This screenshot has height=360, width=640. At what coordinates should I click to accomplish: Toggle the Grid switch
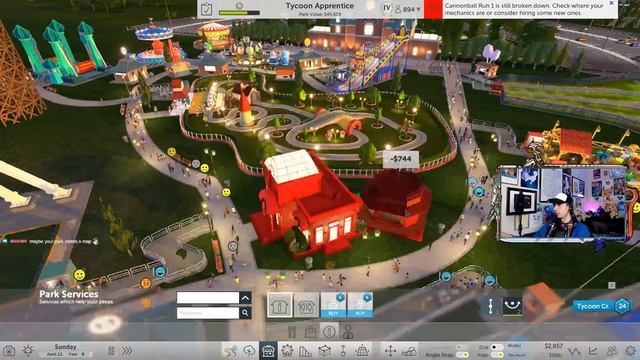point(497,347)
